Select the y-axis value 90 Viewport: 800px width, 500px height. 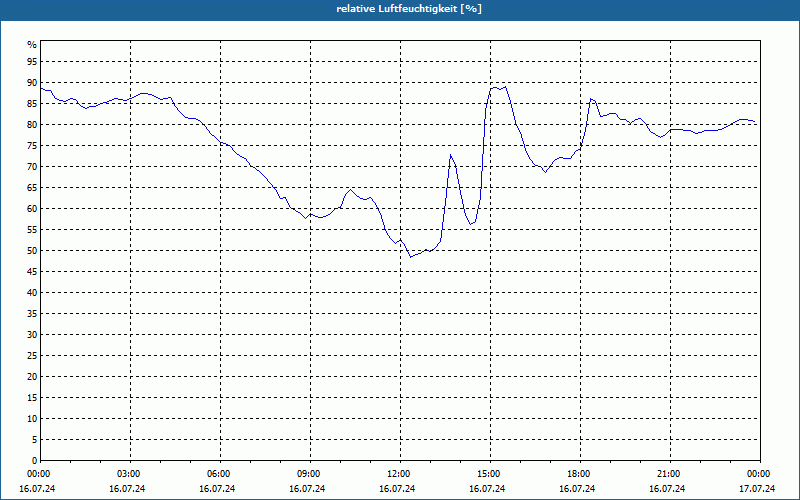(x=32, y=83)
